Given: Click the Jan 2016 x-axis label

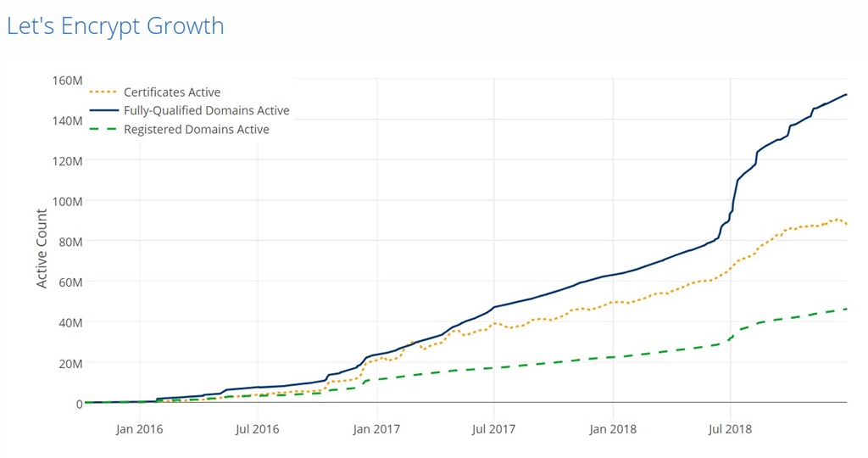Looking at the screenshot, I should (140, 429).
